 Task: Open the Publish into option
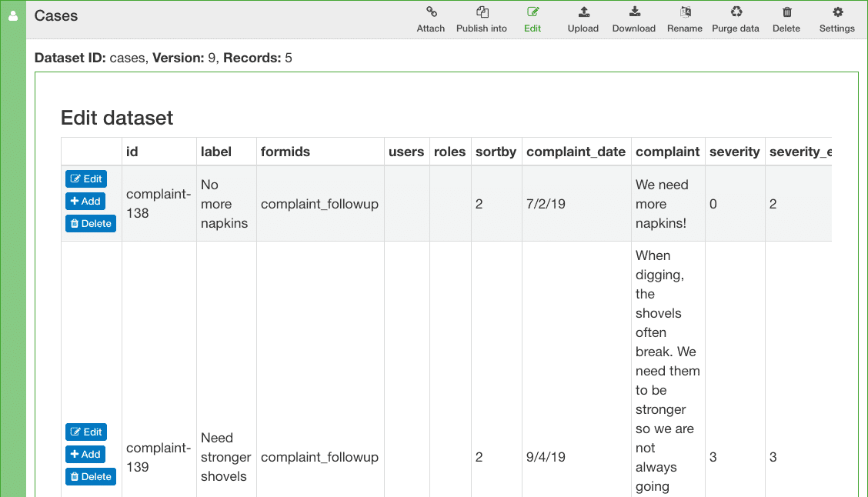(x=482, y=19)
